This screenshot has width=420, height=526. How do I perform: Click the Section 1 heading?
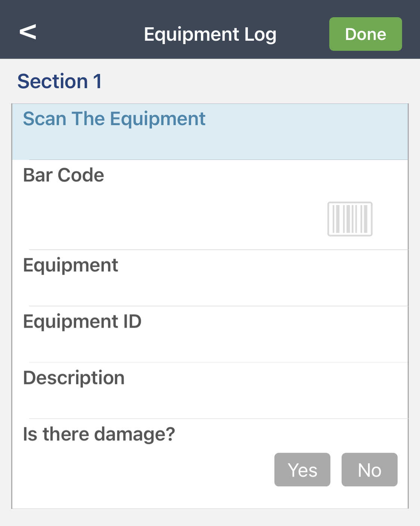(x=59, y=81)
